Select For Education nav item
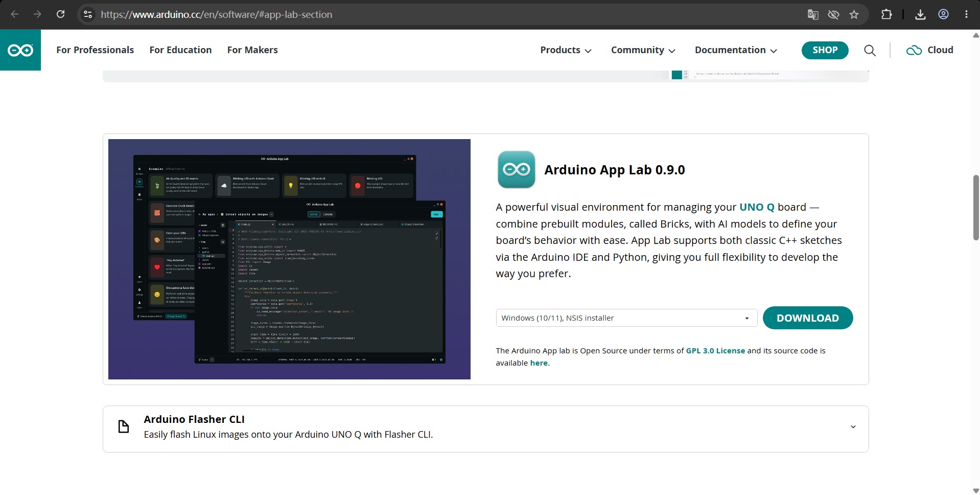Screen dimensions: 980x495 coord(180,50)
